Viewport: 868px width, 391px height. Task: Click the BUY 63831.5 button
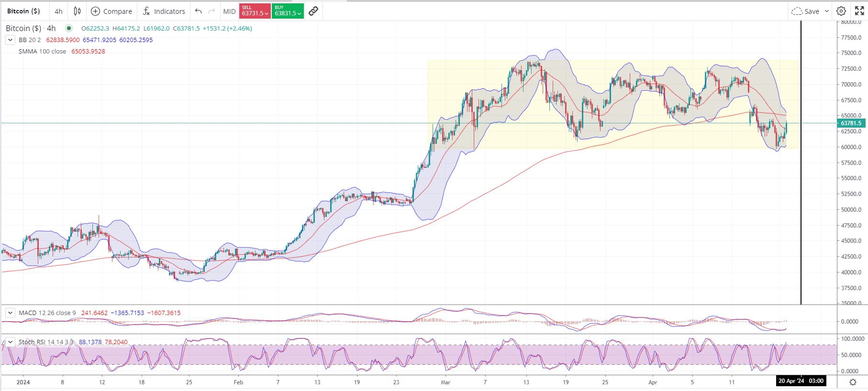[x=288, y=11]
